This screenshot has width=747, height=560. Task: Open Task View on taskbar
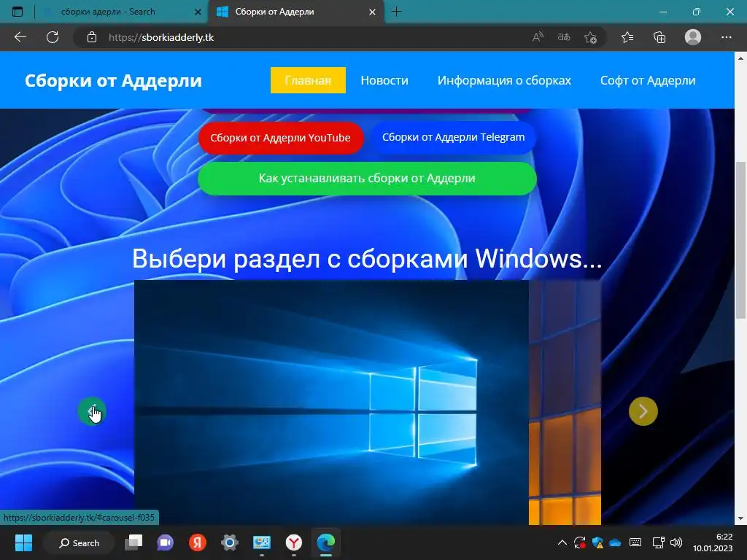coord(134,542)
